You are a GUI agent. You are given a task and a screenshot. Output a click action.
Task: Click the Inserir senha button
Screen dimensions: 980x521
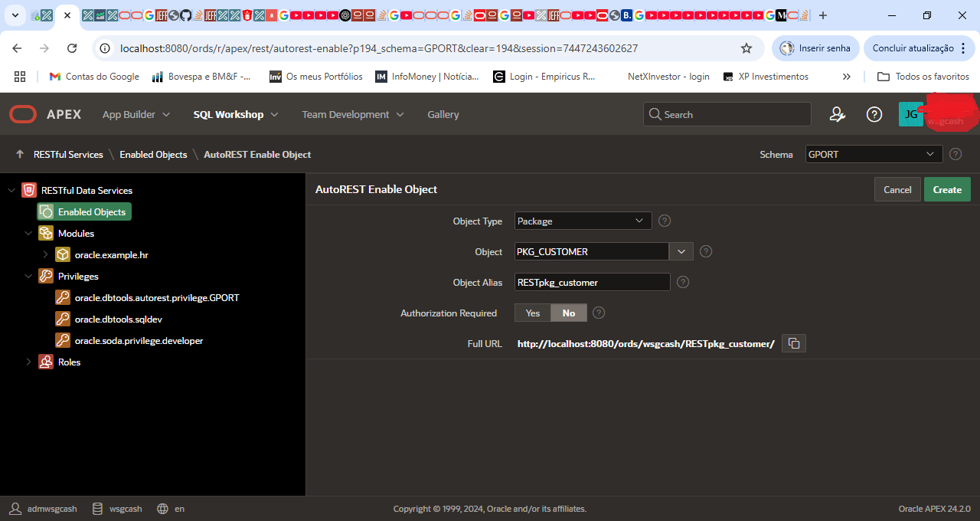click(x=815, y=48)
